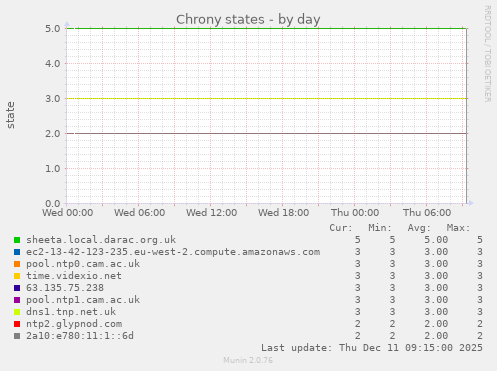Click the 3.00 Avg value for time.videxio.net
Screen dimensions: 497x371
436,276
